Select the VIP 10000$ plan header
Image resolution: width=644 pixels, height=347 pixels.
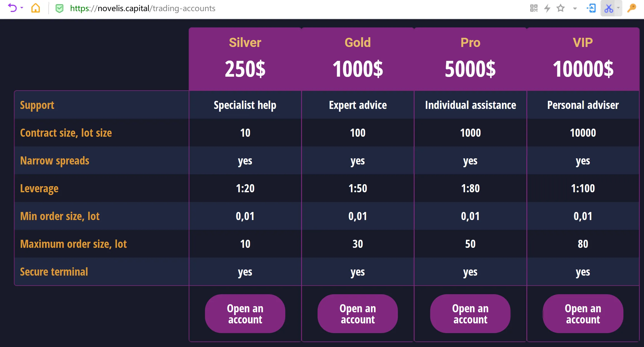click(x=583, y=59)
